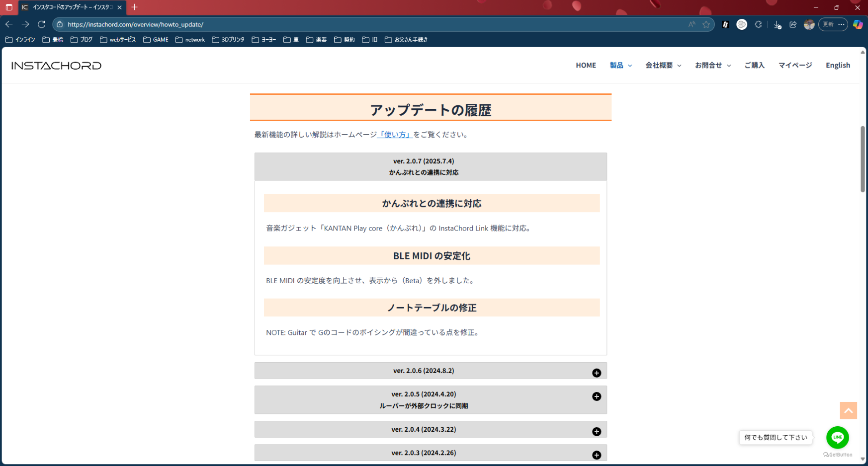Open the webサービス bookmark folder
This screenshot has width=868, height=466.
click(118, 40)
